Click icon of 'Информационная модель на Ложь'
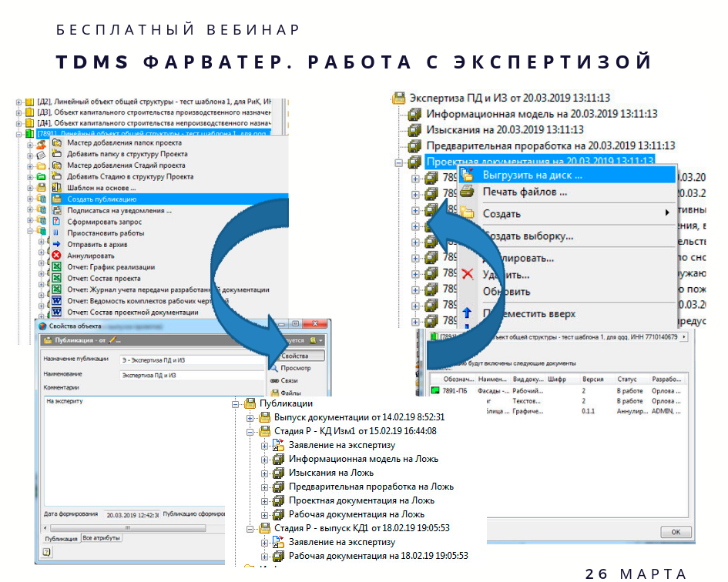Viewport: 728px width, 582px height. tap(279, 459)
